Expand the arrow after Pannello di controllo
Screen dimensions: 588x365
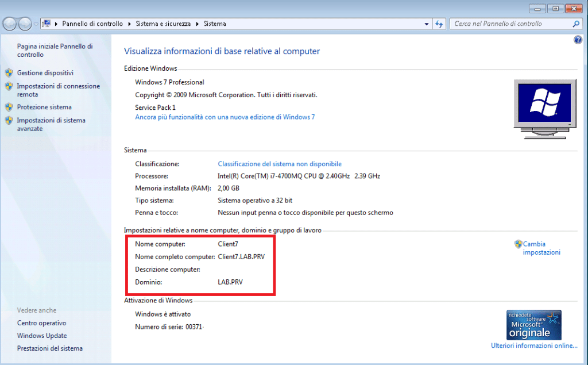point(129,24)
